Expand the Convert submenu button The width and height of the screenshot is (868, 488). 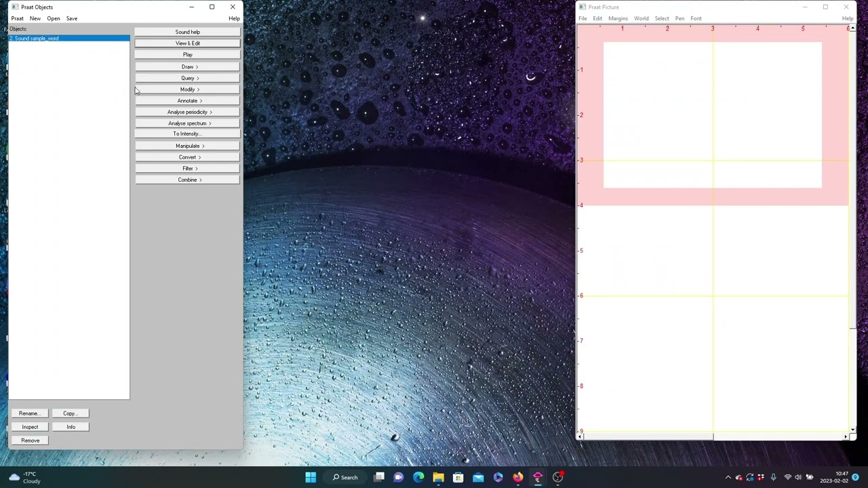[187, 157]
